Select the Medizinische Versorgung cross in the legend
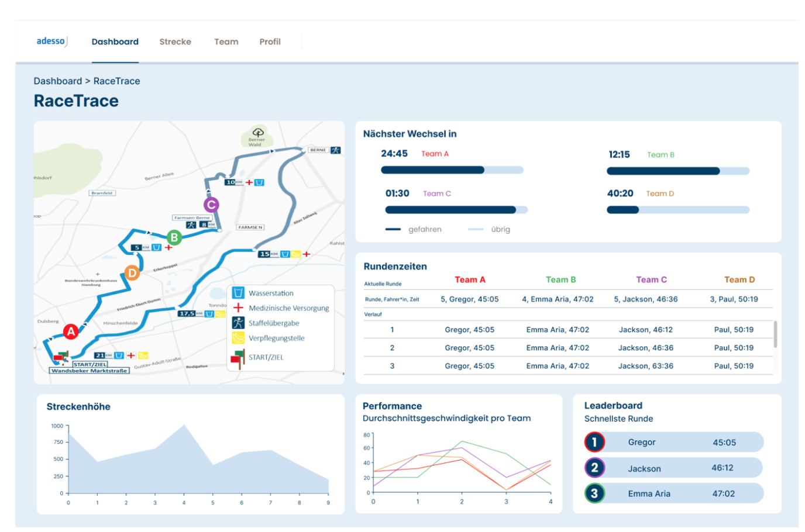This screenshot has height=532, width=805. tap(238, 308)
